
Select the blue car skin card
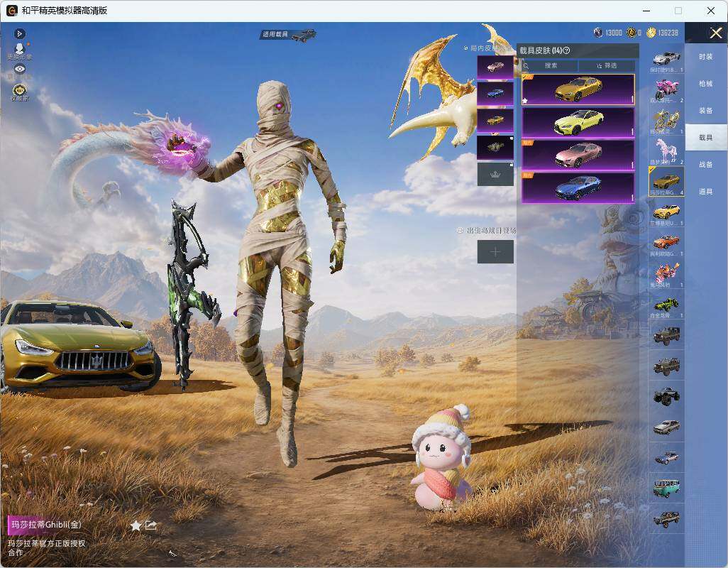click(x=578, y=187)
